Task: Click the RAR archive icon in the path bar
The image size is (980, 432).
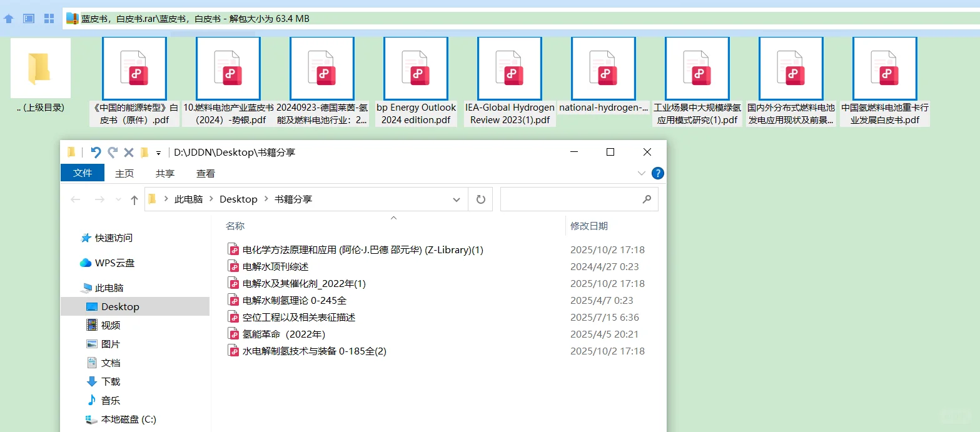Action: point(73,19)
